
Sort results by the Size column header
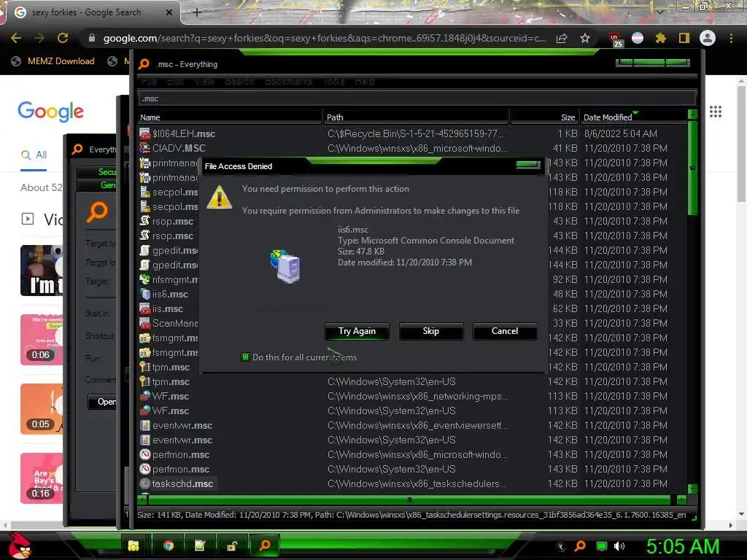click(x=544, y=117)
